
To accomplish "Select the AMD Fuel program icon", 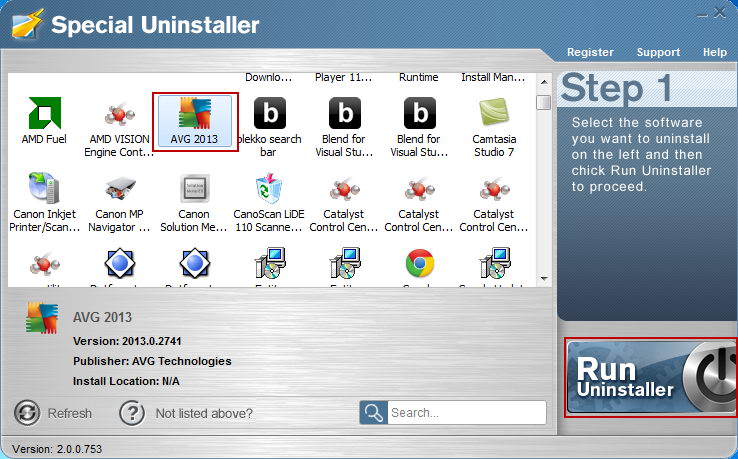I will (44, 121).
